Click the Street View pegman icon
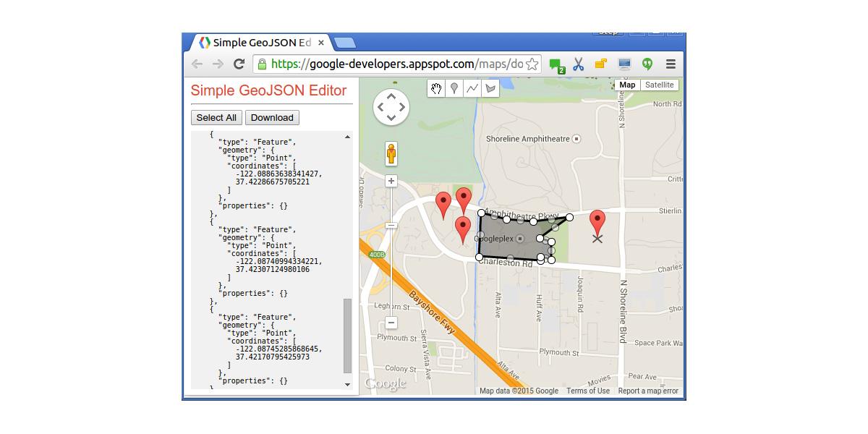 (391, 155)
